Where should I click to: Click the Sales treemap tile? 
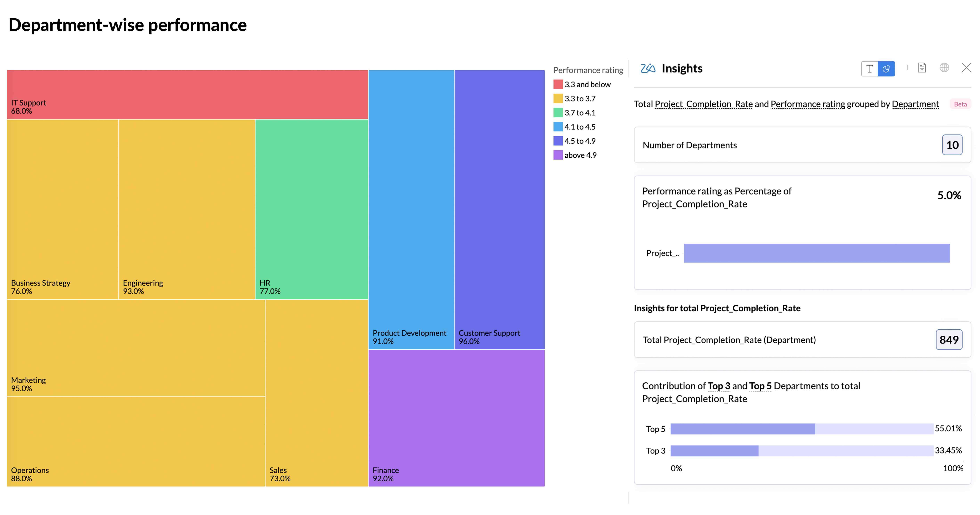click(x=317, y=393)
